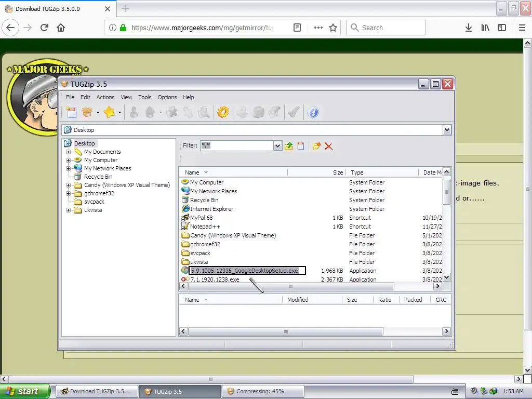Open a new Firefox tab with plus

click(125, 8)
